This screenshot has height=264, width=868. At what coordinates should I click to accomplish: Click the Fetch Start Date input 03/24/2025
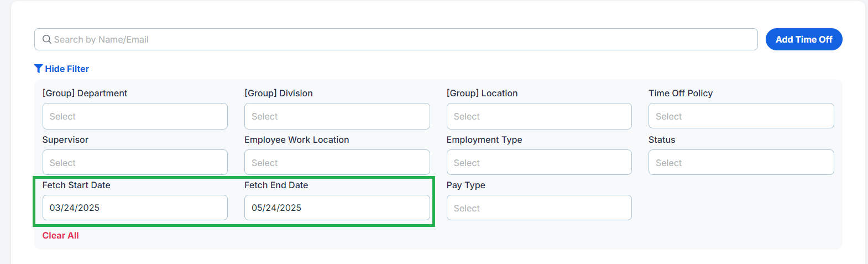[x=135, y=208]
